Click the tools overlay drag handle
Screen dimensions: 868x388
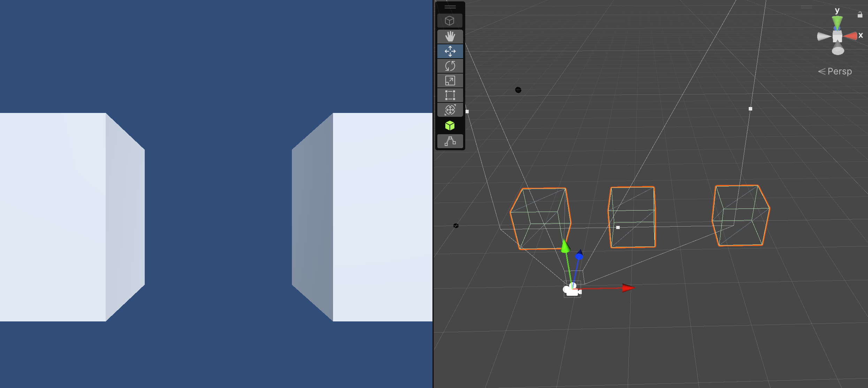pyautogui.click(x=450, y=7)
